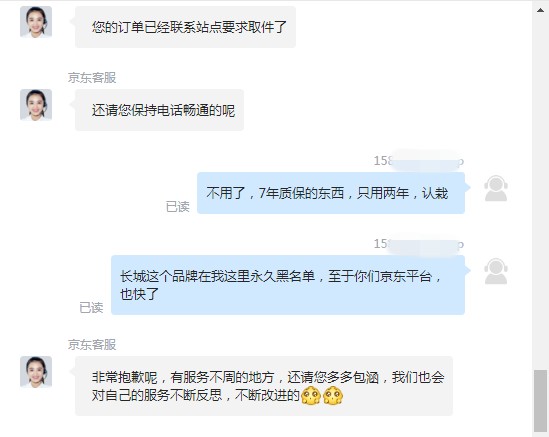
Task: Click 已读 status beside 长城这个品牌 message
Action: [x=91, y=307]
